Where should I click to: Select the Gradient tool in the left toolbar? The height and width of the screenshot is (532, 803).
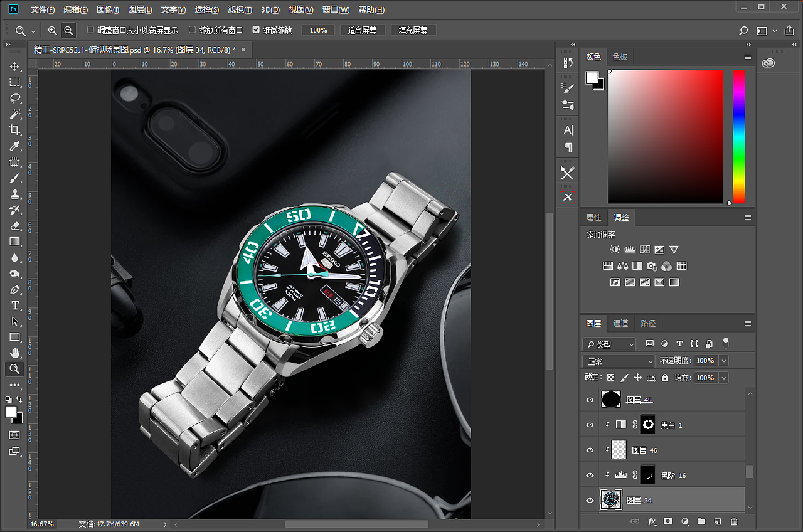[x=14, y=242]
